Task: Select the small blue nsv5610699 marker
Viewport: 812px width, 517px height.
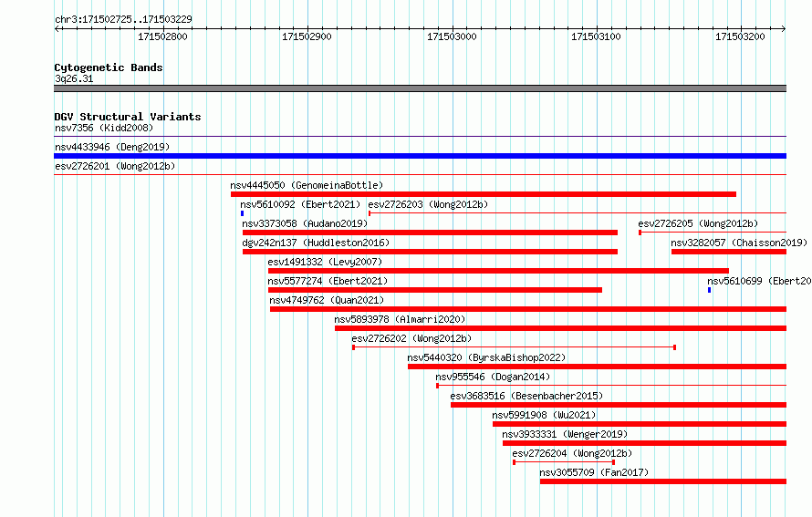Action: tap(710, 290)
